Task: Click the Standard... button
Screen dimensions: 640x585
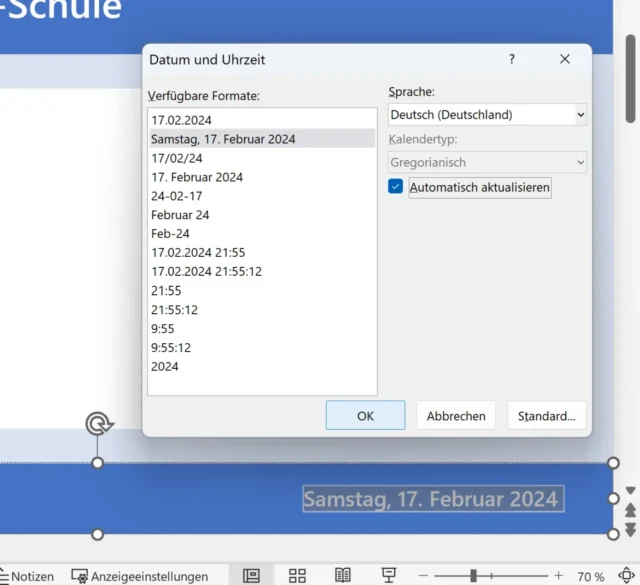Action: click(546, 416)
